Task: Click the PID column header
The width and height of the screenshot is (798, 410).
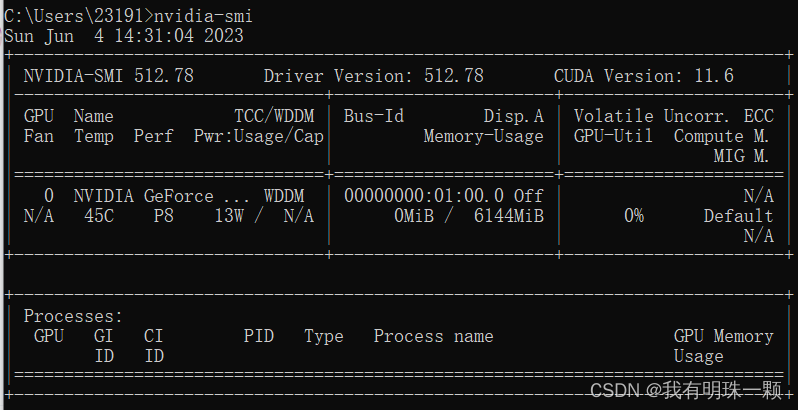Action: pos(259,336)
